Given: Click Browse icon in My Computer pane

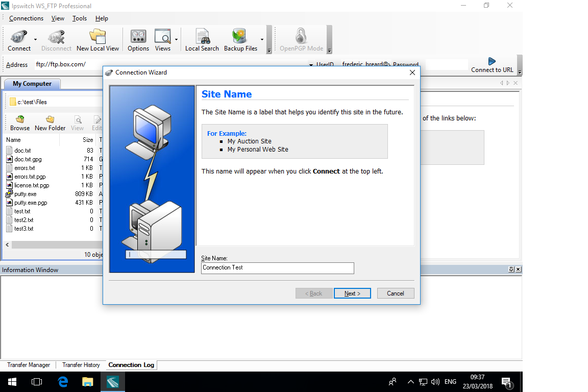Looking at the screenshot, I should click(x=20, y=122).
